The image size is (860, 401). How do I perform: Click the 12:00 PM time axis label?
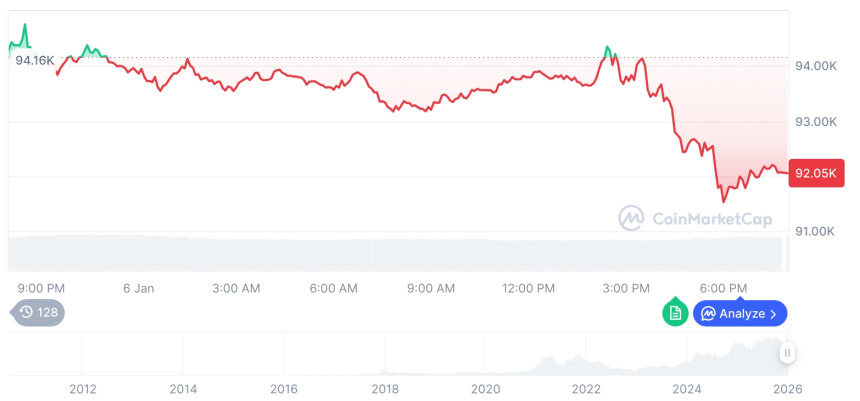[528, 288]
